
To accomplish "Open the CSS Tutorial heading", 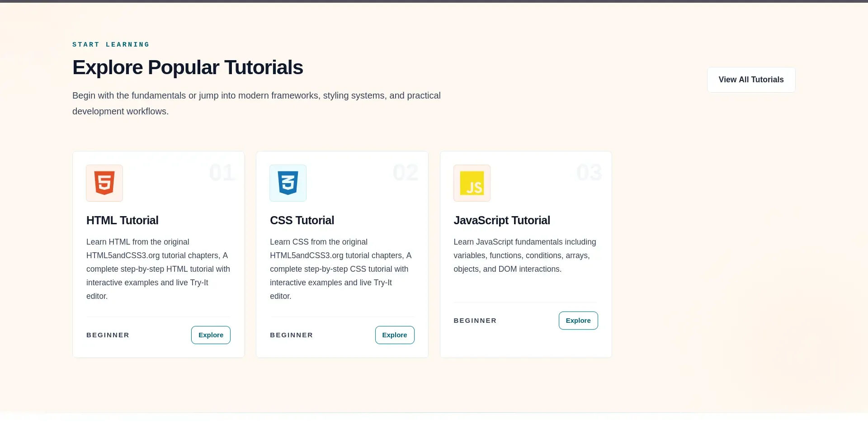I will 302,220.
